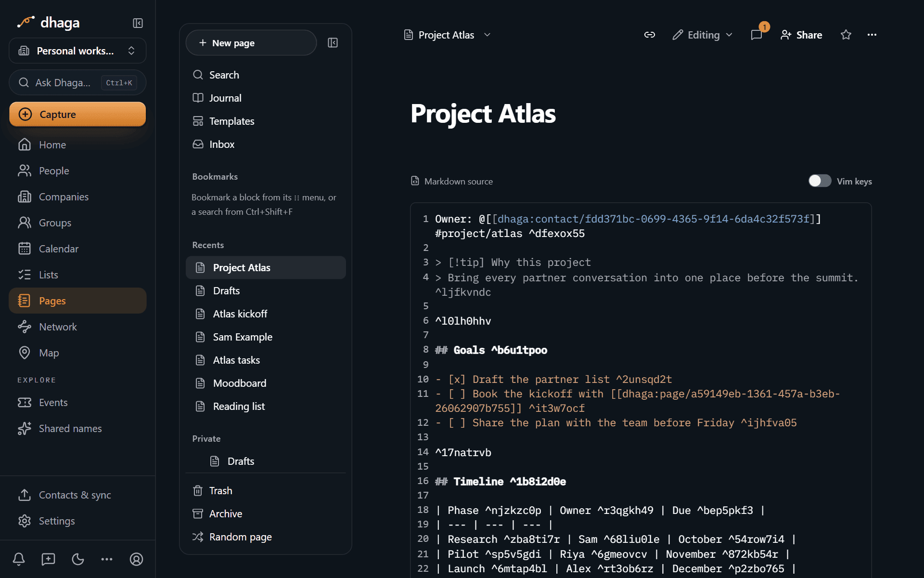The height and width of the screenshot is (578, 924).
Task: Open Moodboard in Recents
Action: [266, 383]
